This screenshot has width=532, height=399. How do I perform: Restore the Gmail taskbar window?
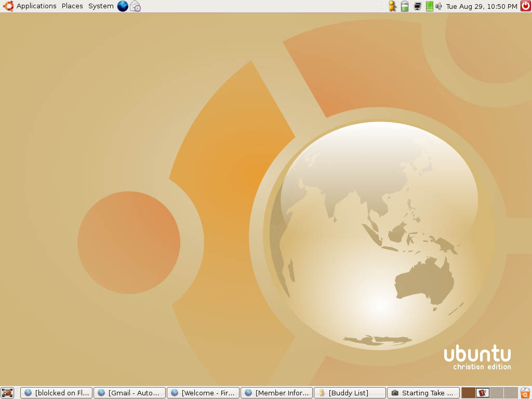(x=129, y=393)
